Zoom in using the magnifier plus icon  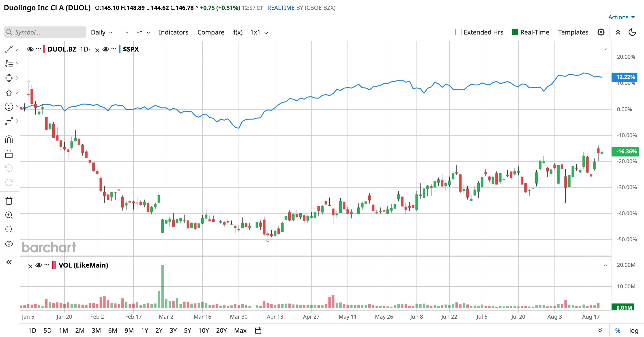click(x=9, y=215)
